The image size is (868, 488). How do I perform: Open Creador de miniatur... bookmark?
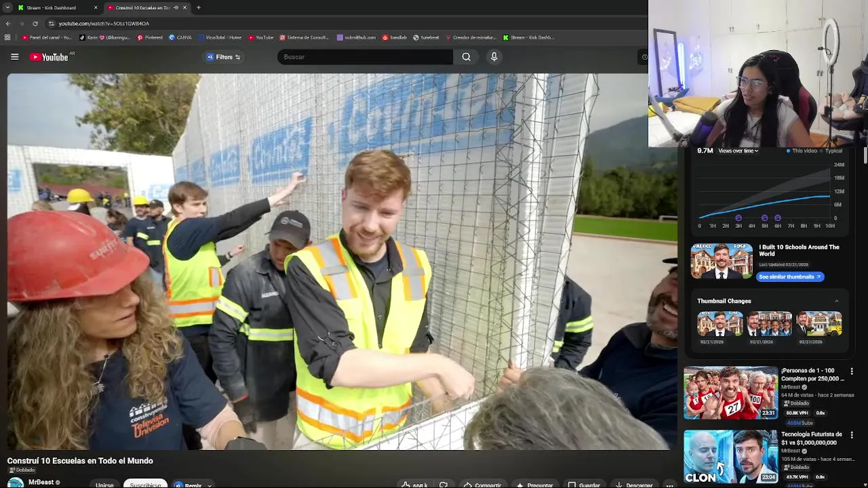(x=471, y=37)
